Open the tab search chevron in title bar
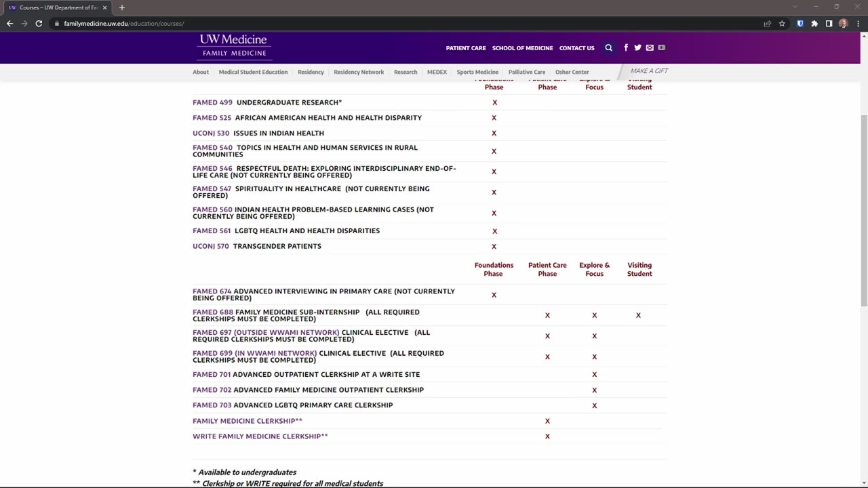868x488 pixels. click(x=795, y=7)
